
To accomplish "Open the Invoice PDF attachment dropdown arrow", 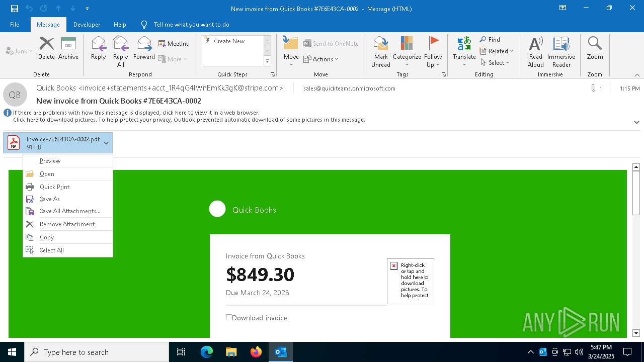I will pyautogui.click(x=106, y=143).
